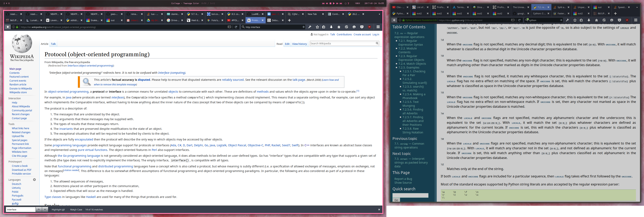Image resolution: width=644 pixels, height=217 pixels.
Task: Click the home icon in the left browser toolbar
Action: pos(339,27)
